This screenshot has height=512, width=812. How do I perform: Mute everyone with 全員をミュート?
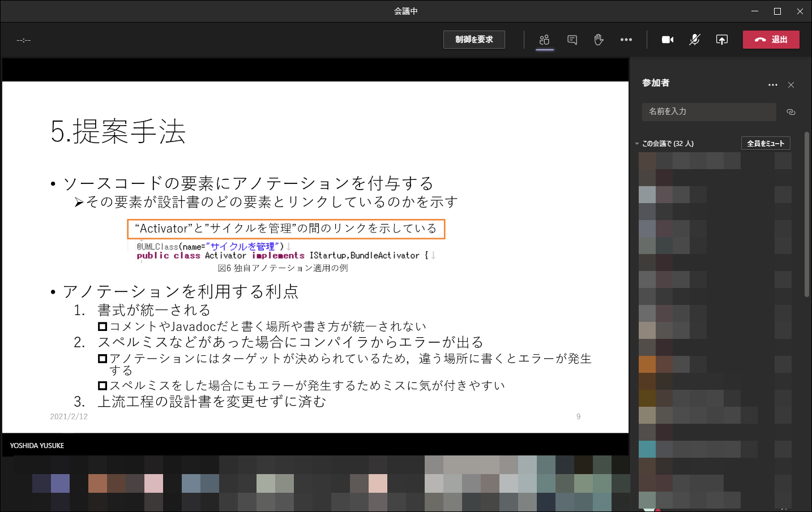point(765,144)
